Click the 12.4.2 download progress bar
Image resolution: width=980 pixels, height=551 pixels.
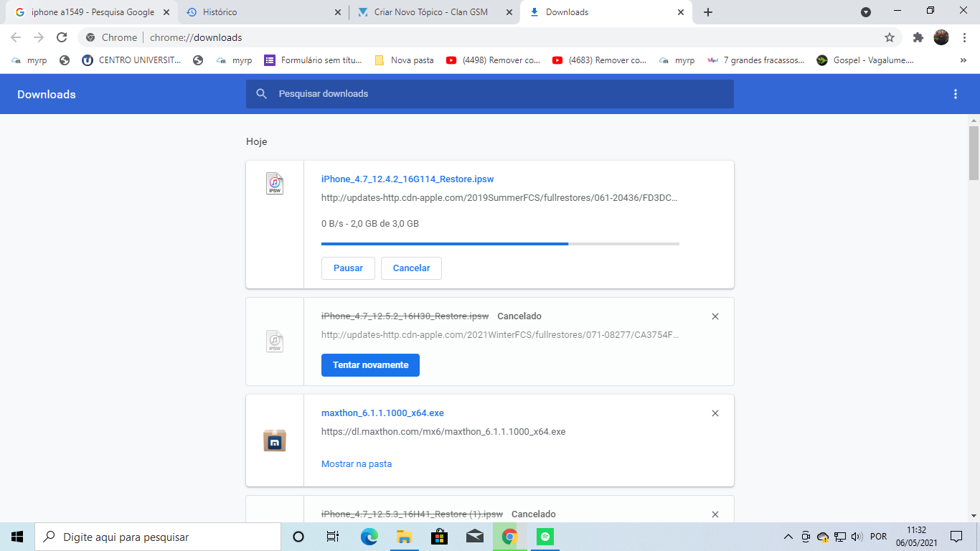500,244
